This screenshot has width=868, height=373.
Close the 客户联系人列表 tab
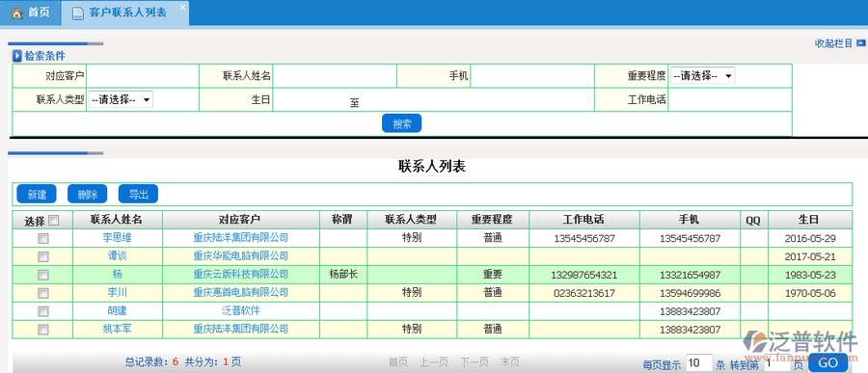point(182,7)
